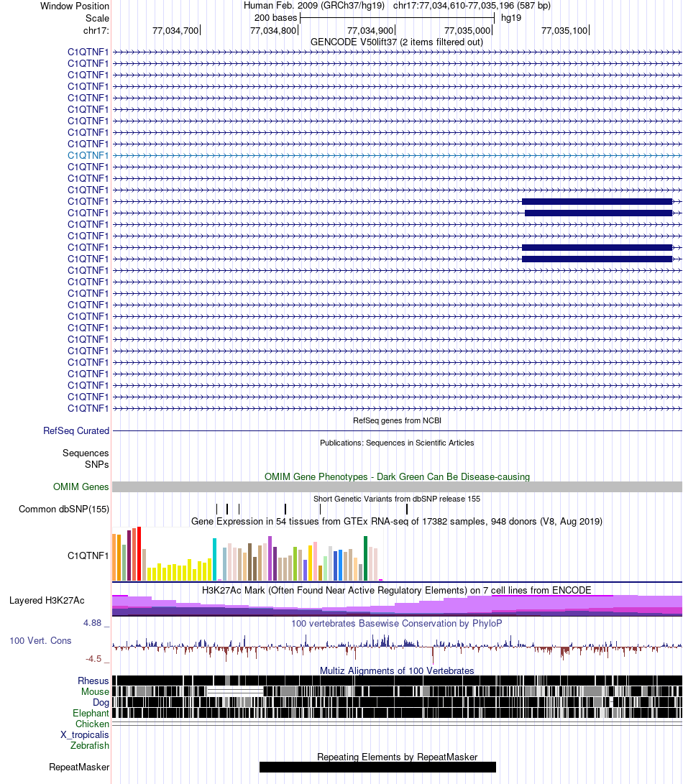683x784 pixels.
Task: Click the Chicken alignment label
Action: click(92, 724)
